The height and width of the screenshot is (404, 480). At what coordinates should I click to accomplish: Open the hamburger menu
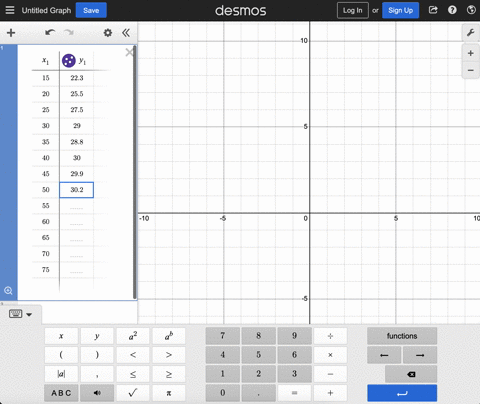[10, 10]
